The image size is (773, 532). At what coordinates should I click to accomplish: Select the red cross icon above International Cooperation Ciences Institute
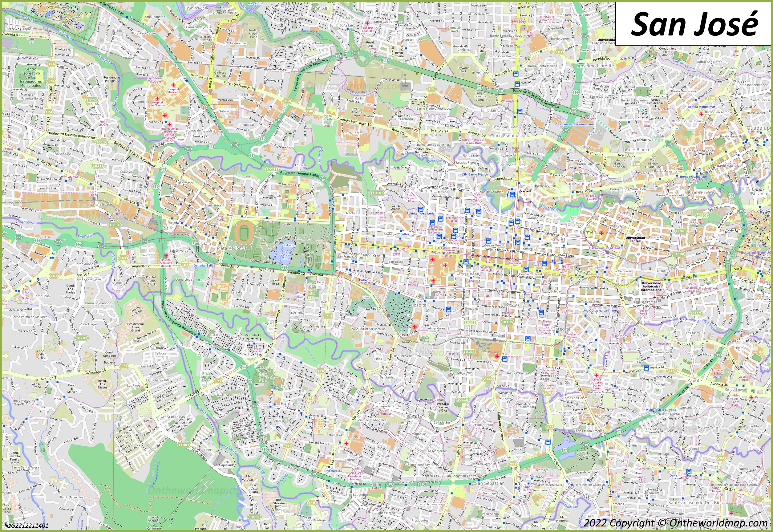pos(169,124)
